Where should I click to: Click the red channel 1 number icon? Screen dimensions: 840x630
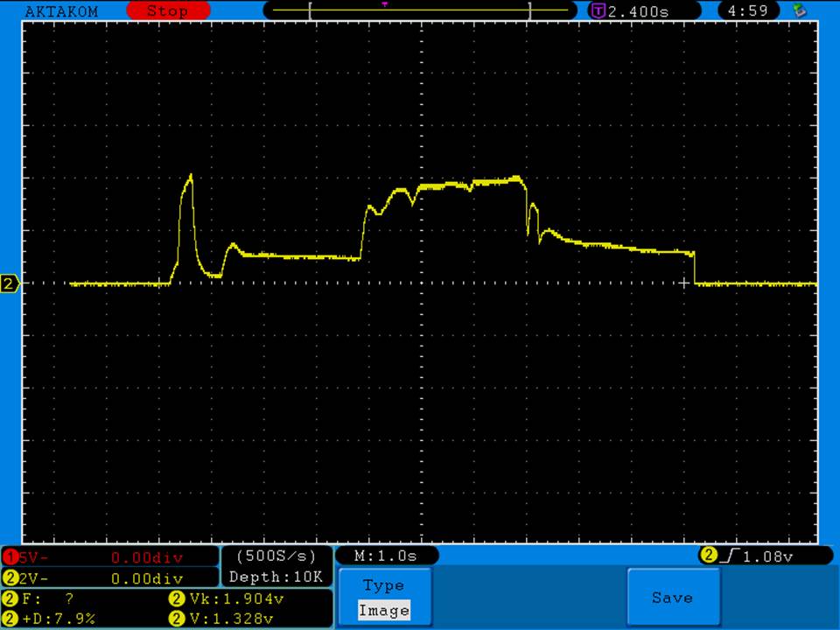[x=10, y=557]
